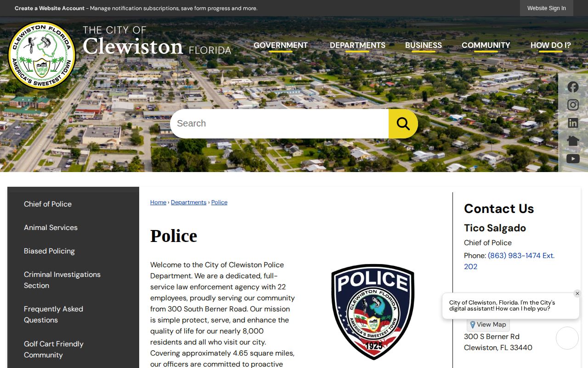This screenshot has height=368, width=588.
Task: Click the house-shaped Nextdoor icon
Action: (573, 141)
